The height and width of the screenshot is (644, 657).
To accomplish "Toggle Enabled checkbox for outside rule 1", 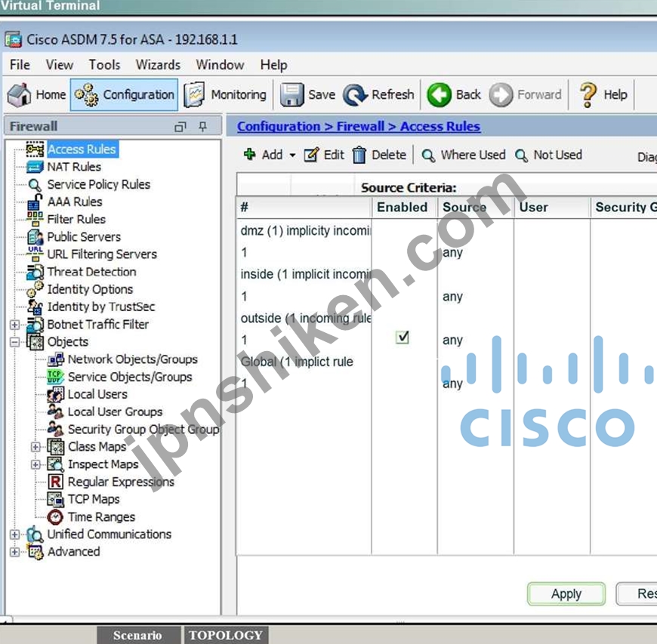I will pyautogui.click(x=403, y=337).
